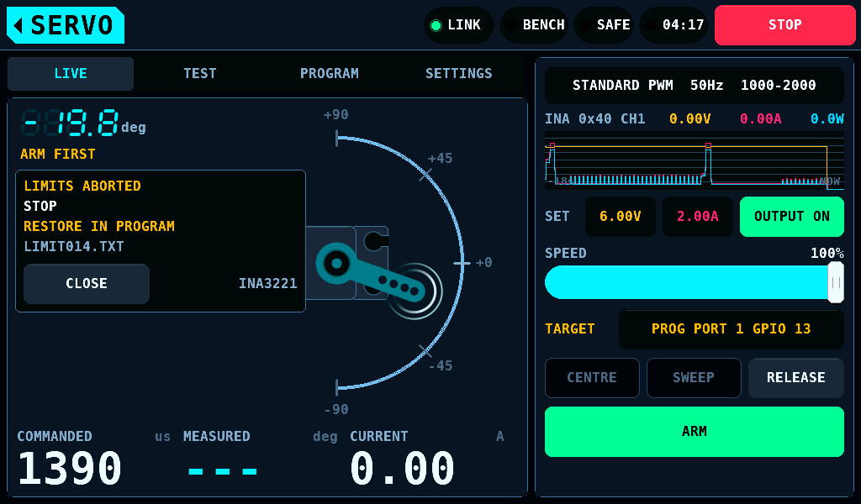Click the COMMANDED 1390 value

70,469
